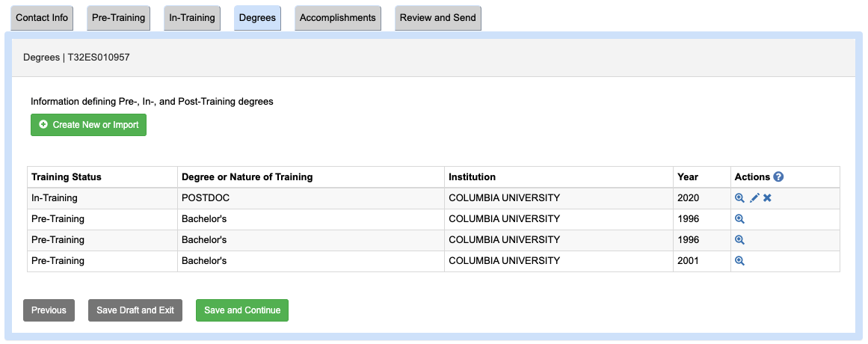View the second 1996 Bachelor's degree details
The image size is (868, 344).
click(739, 240)
